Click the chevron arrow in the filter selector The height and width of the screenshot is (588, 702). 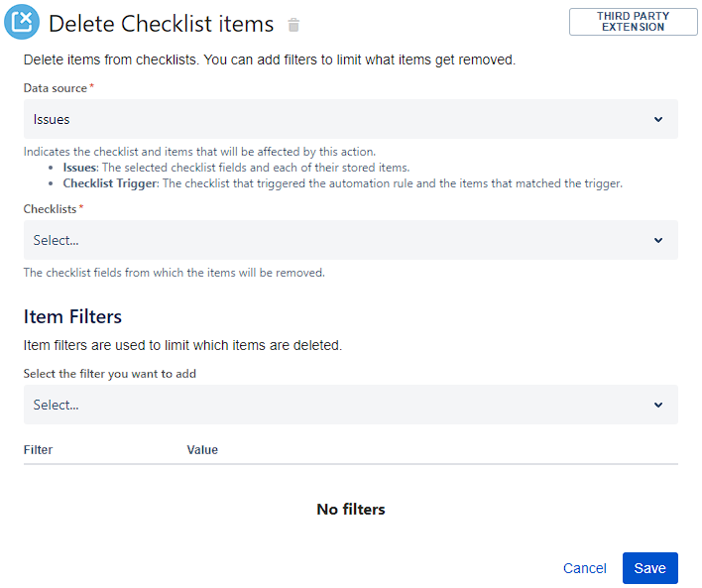pos(658,405)
